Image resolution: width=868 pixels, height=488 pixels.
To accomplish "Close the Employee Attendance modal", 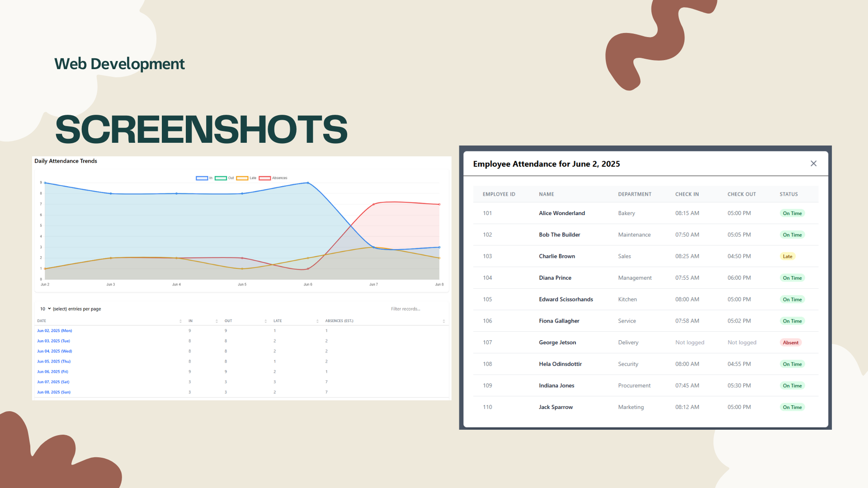I will (814, 164).
